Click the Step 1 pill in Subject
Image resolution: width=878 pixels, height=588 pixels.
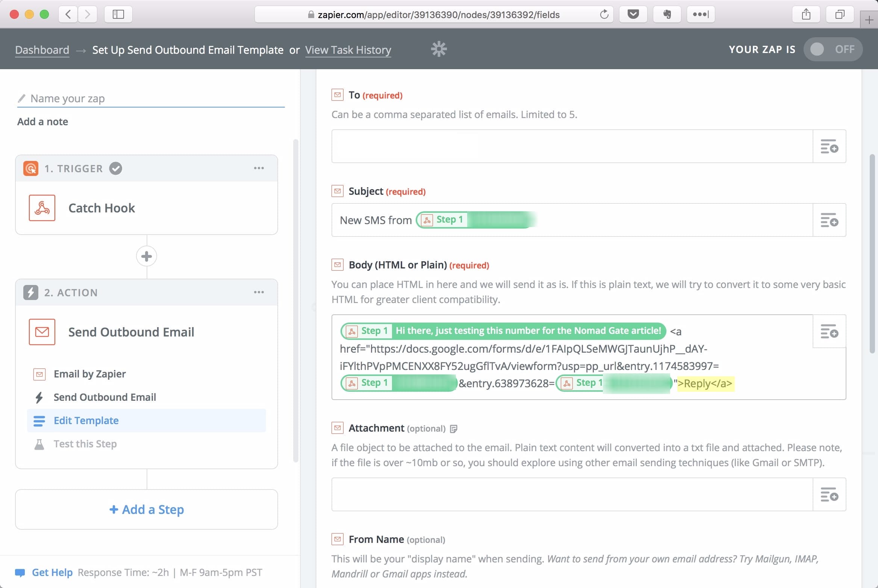pos(476,220)
